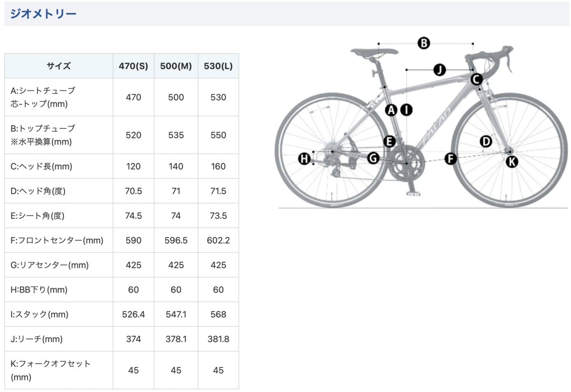Select the I stack marker on the diagram
Image resolution: width=571 pixels, height=392 pixels.
point(406,110)
